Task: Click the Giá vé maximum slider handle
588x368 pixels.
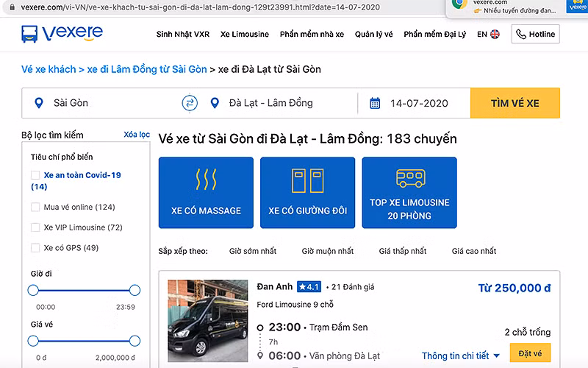Action: pos(135,341)
